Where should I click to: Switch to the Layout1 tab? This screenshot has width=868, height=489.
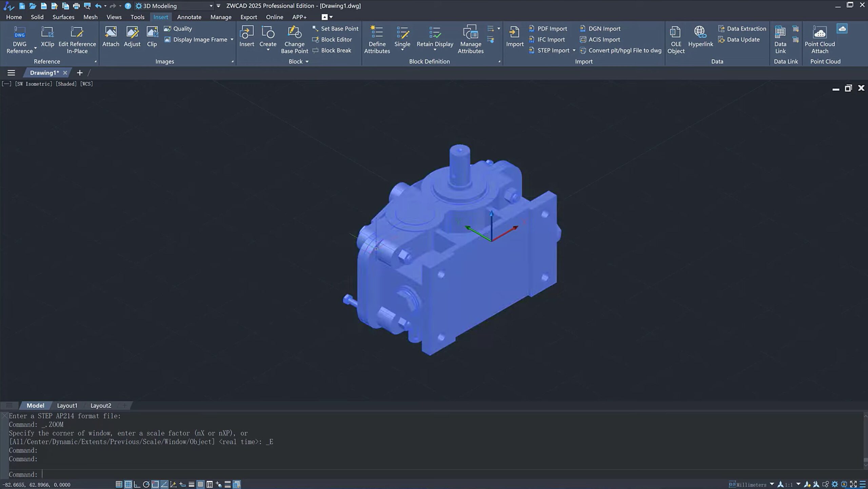tap(67, 406)
